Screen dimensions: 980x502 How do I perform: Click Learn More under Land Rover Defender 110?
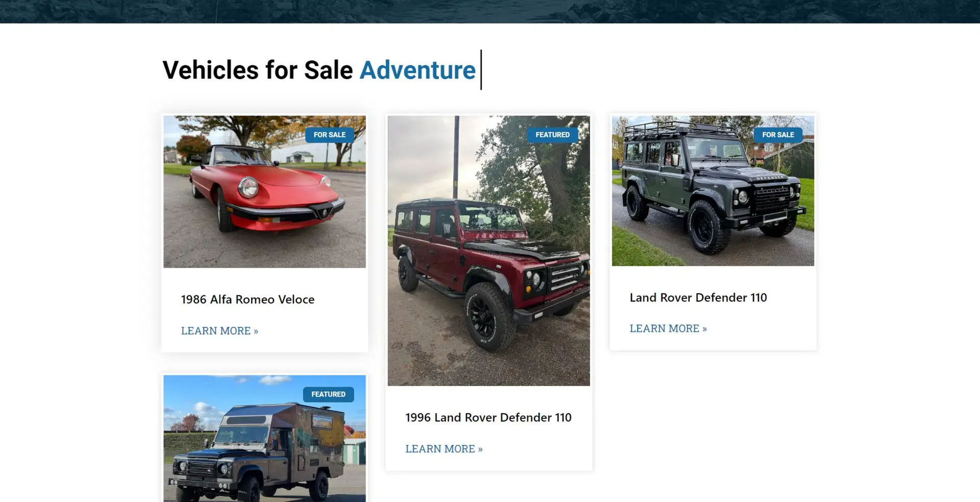click(x=668, y=328)
